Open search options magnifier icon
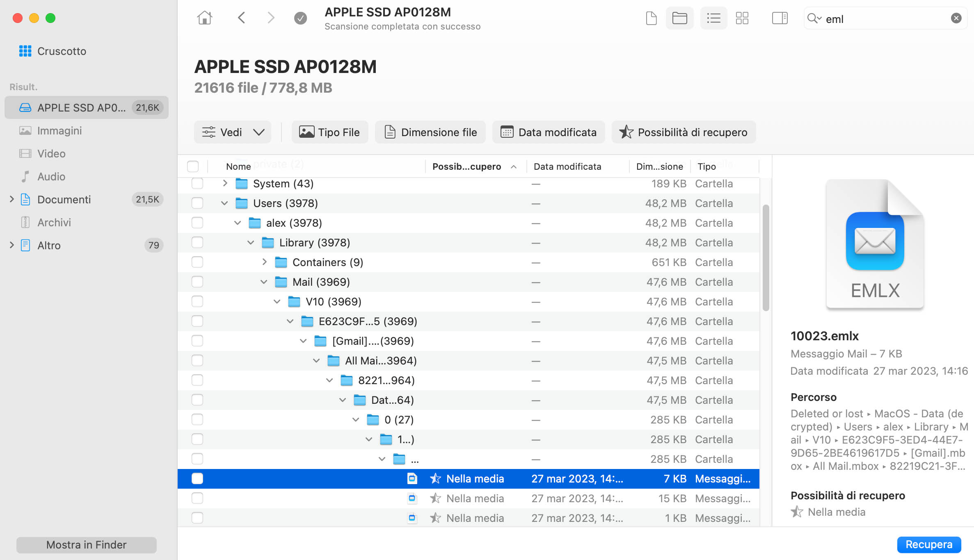Image resolution: width=974 pixels, height=560 pixels. (814, 18)
